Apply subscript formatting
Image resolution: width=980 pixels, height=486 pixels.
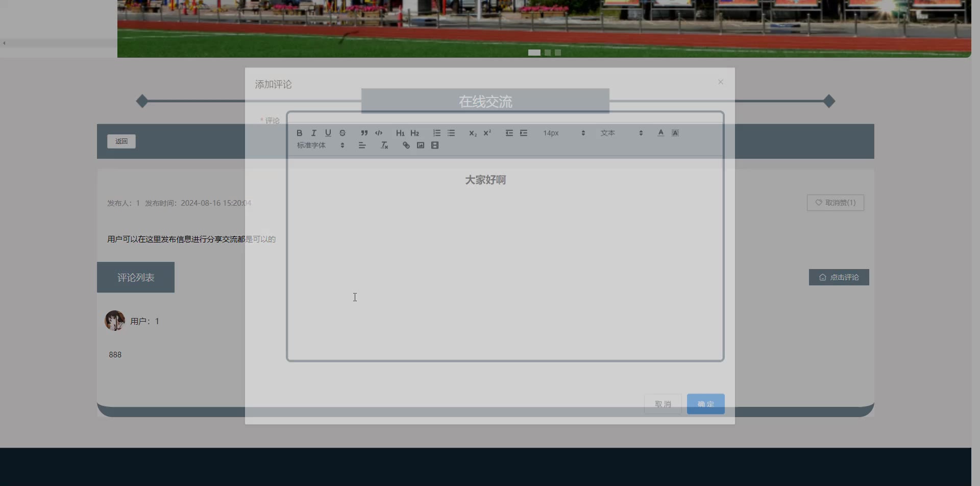tap(473, 133)
